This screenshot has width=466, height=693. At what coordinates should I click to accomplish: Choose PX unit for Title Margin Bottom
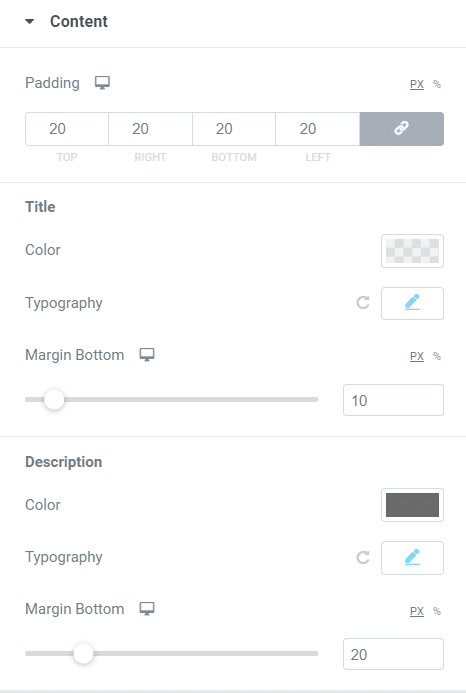click(x=416, y=356)
